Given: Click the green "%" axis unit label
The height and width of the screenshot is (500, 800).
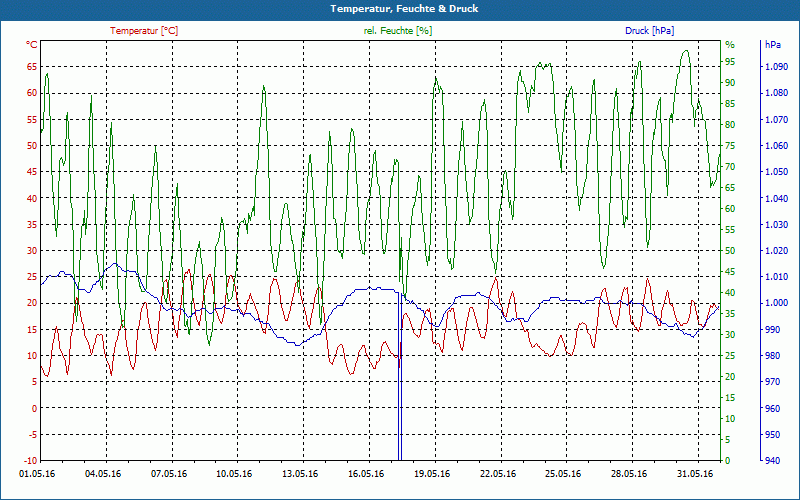Looking at the screenshot, I should tap(730, 45).
